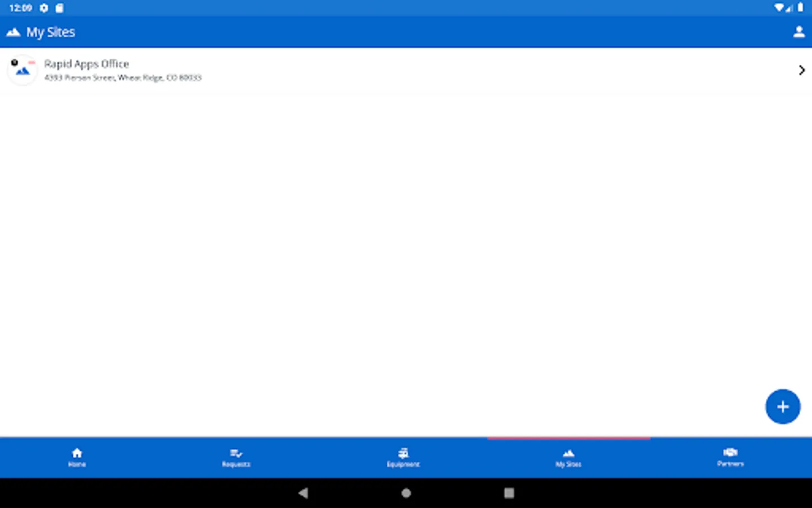Tap the Android back navigation button
Image resolution: width=812 pixels, height=508 pixels.
pyautogui.click(x=303, y=493)
